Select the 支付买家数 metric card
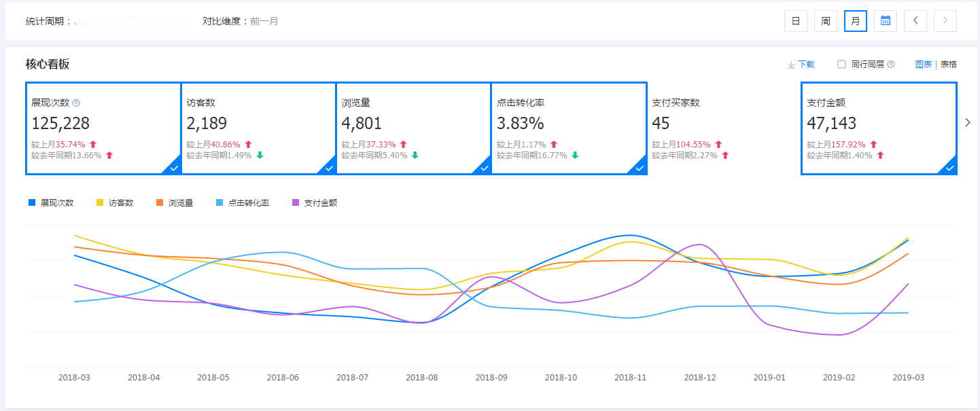Screen dimensions: 980x411 [723, 128]
